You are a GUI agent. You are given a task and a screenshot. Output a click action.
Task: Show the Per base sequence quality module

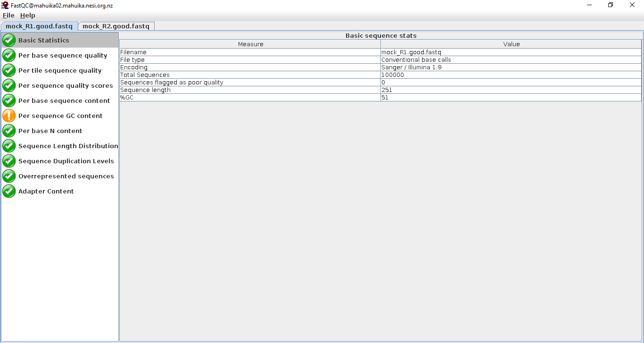(63, 55)
